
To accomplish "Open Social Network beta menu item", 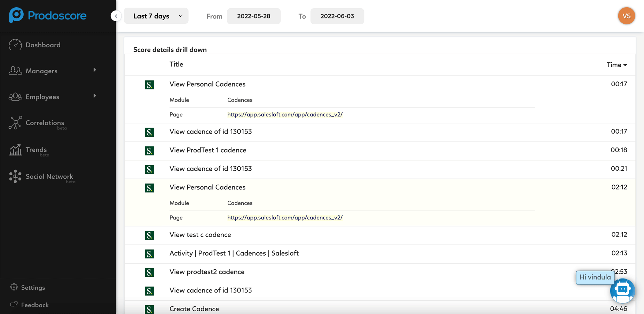I will 49,176.
